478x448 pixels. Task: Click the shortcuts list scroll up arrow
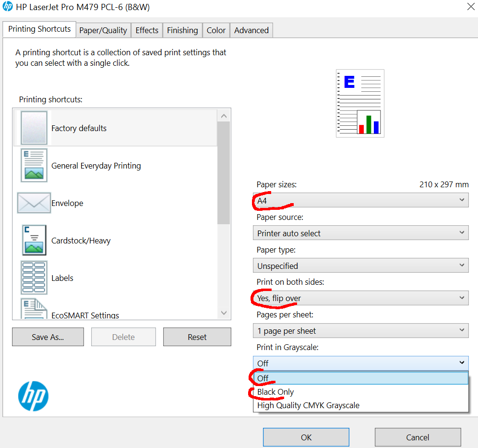point(224,116)
